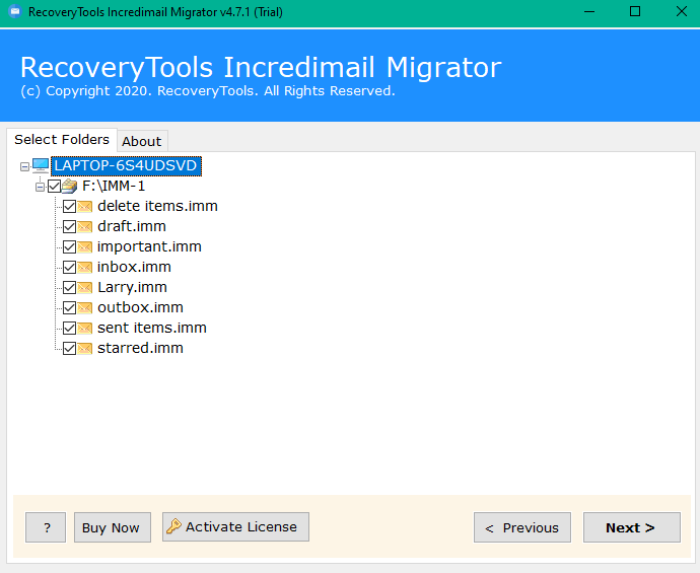Uncheck the starred.imm checkbox
Viewport: 700px width, 573px height.
pyautogui.click(x=69, y=349)
